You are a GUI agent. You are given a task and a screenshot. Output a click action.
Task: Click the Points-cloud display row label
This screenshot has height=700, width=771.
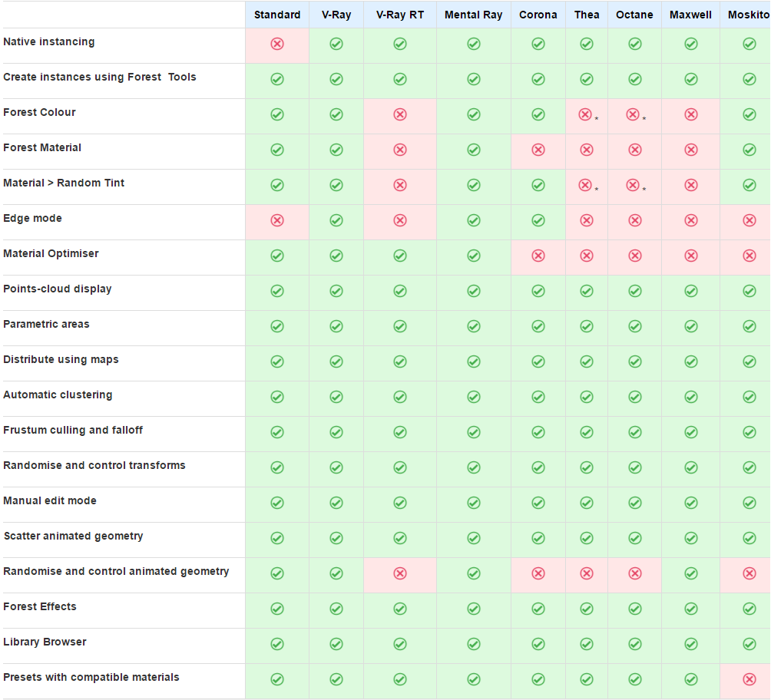(58, 289)
